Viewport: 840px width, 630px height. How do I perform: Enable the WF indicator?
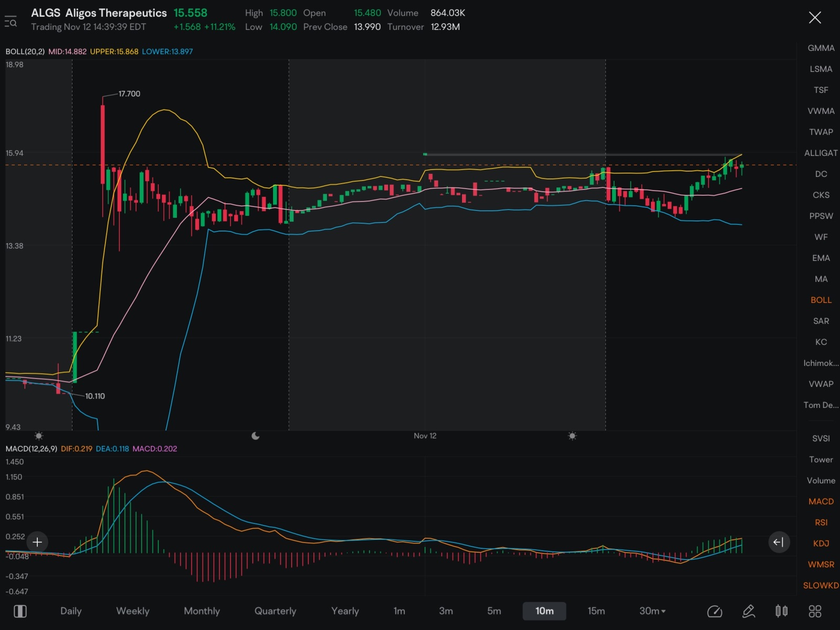point(821,237)
